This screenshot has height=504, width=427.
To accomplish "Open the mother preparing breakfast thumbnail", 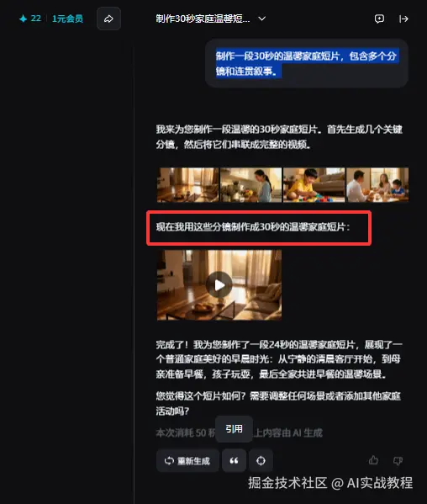I will [x=250, y=185].
